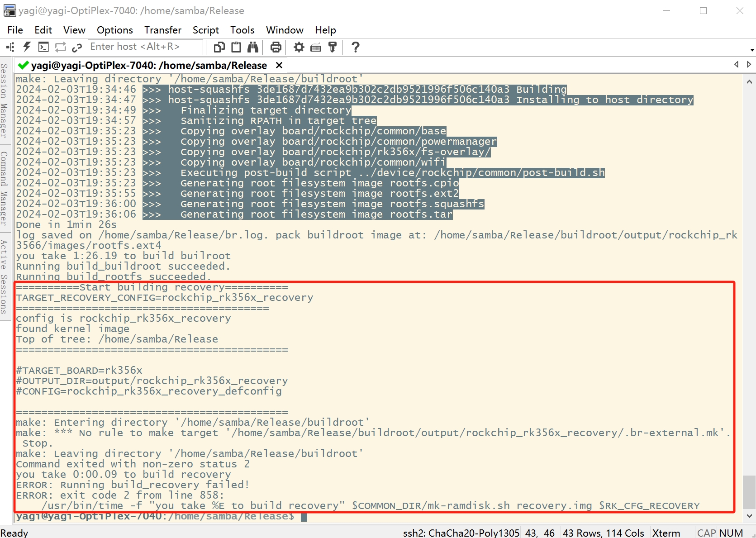Click the tab scroll right arrow

(749, 64)
